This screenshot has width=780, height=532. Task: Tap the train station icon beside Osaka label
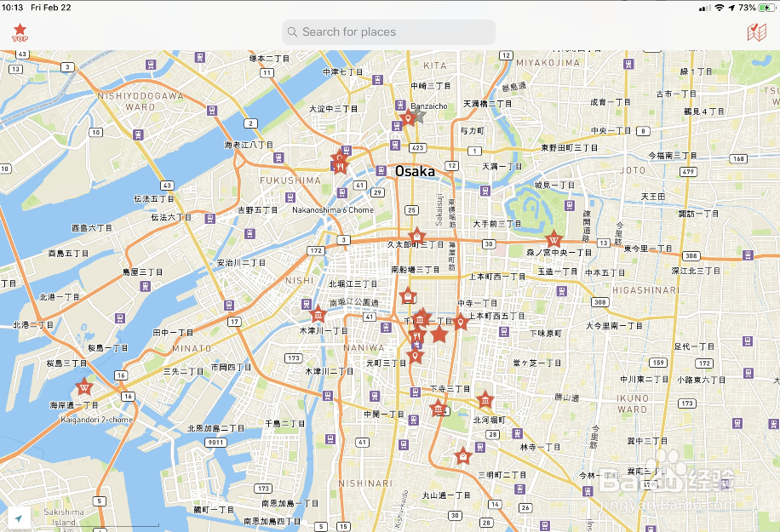tap(381, 170)
